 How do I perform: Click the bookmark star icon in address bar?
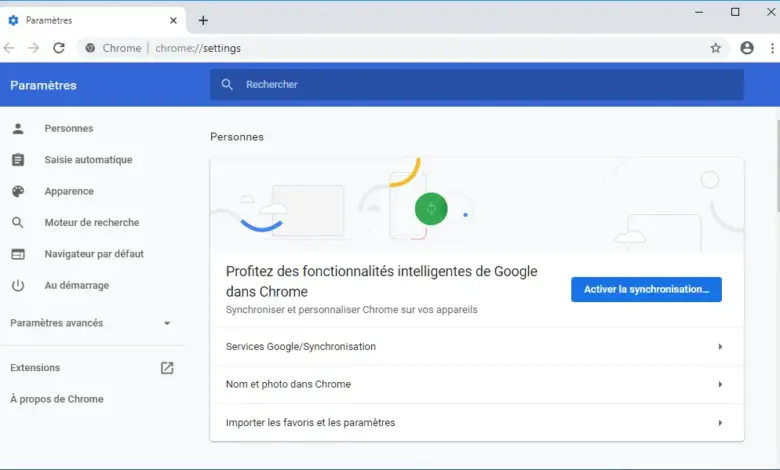[715, 48]
